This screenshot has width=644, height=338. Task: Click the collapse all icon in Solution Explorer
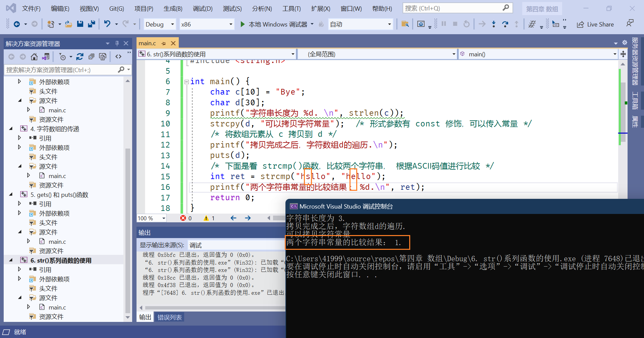91,57
